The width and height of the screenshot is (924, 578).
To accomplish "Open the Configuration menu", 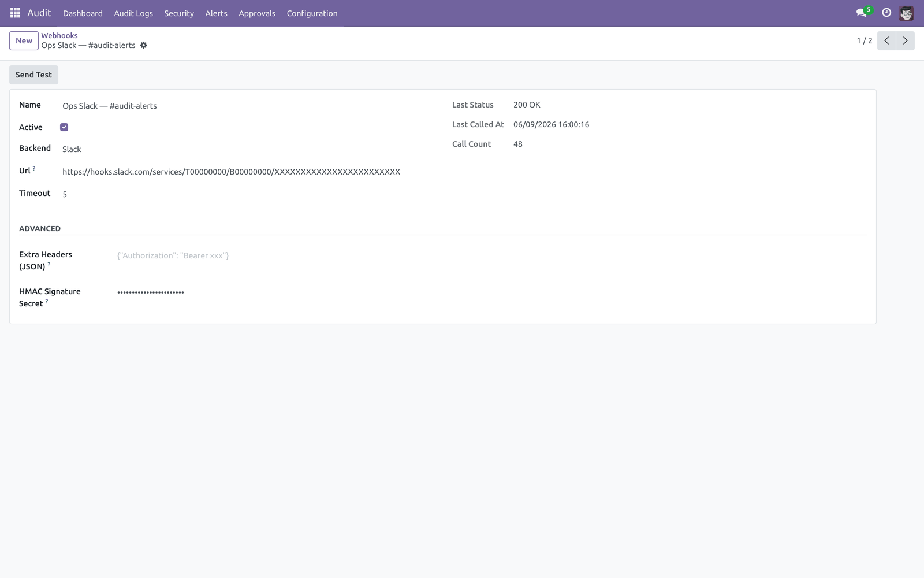I will coord(312,13).
